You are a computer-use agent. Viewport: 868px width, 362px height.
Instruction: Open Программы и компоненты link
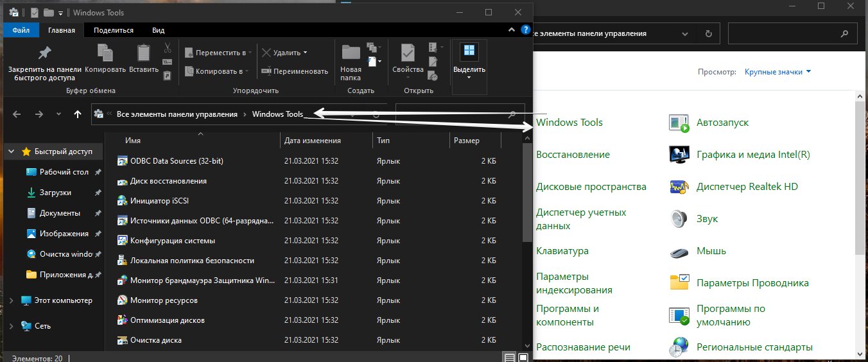point(568,315)
